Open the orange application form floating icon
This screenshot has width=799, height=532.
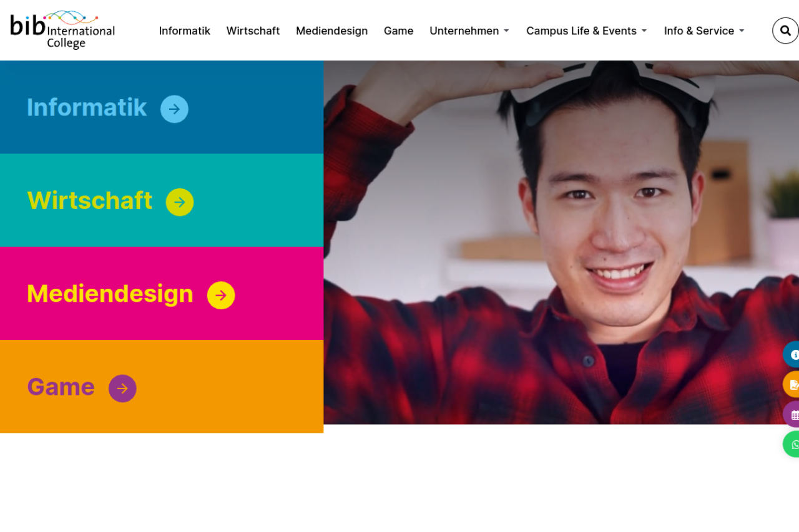click(x=792, y=384)
